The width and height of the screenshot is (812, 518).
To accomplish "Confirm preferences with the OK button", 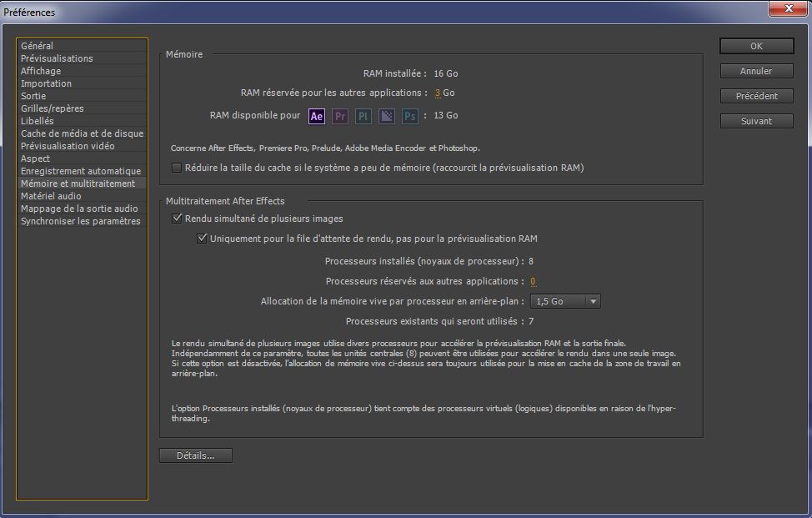I will [757, 46].
